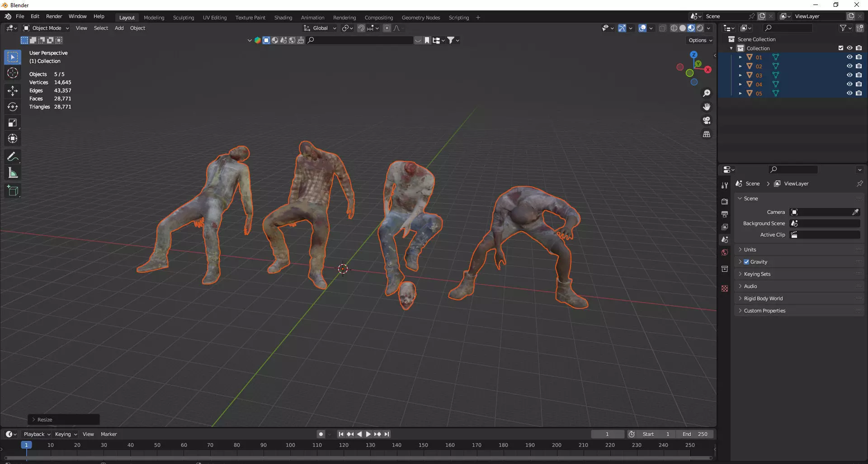The image size is (868, 464).
Task: Toggle the auto-keying record button
Action: (321, 434)
